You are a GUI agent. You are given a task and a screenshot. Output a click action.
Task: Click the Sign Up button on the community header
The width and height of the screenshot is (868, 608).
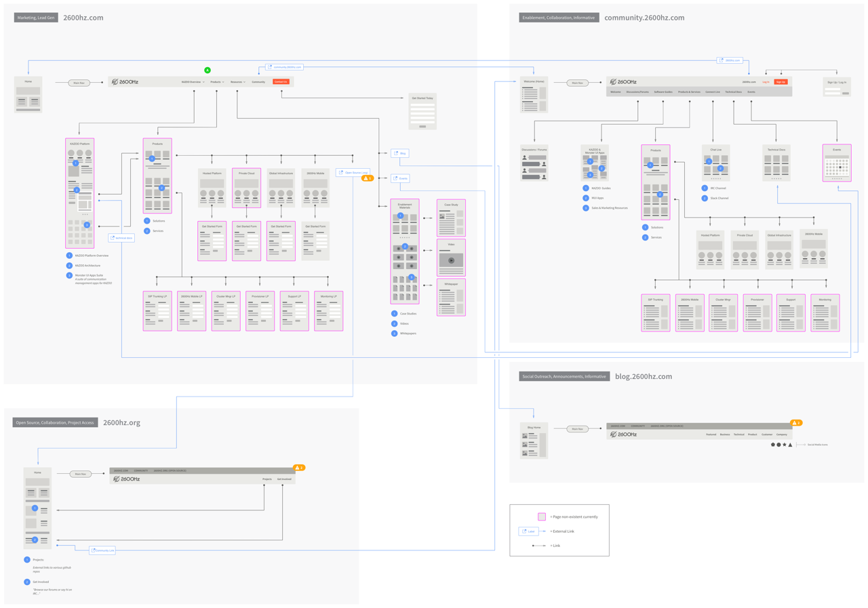[x=781, y=82]
